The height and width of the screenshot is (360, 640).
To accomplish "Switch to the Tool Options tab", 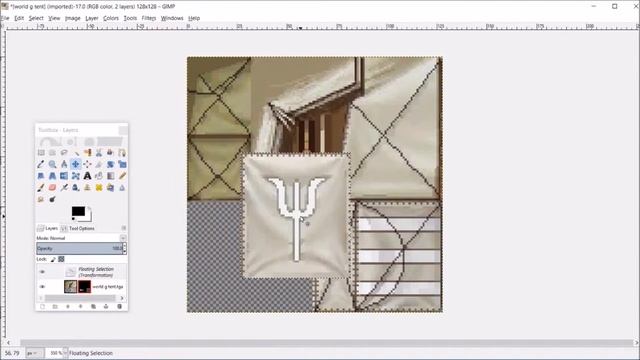I will 78,228.
